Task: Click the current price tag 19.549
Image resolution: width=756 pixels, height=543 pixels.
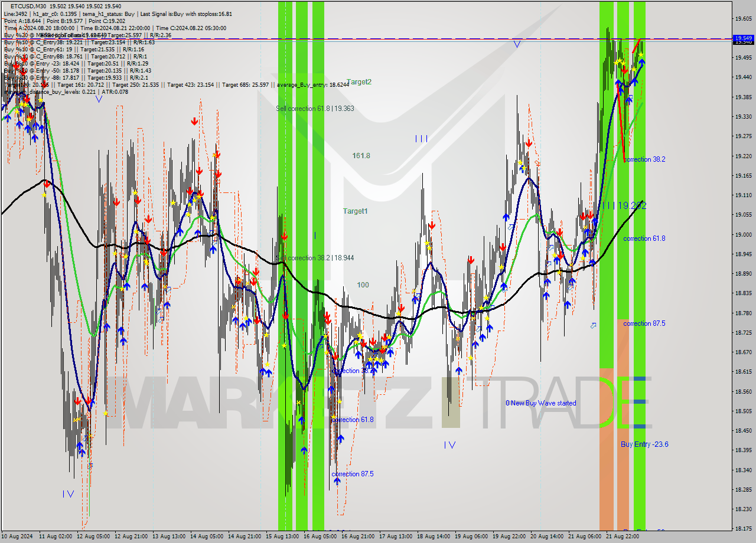Action: (743, 38)
